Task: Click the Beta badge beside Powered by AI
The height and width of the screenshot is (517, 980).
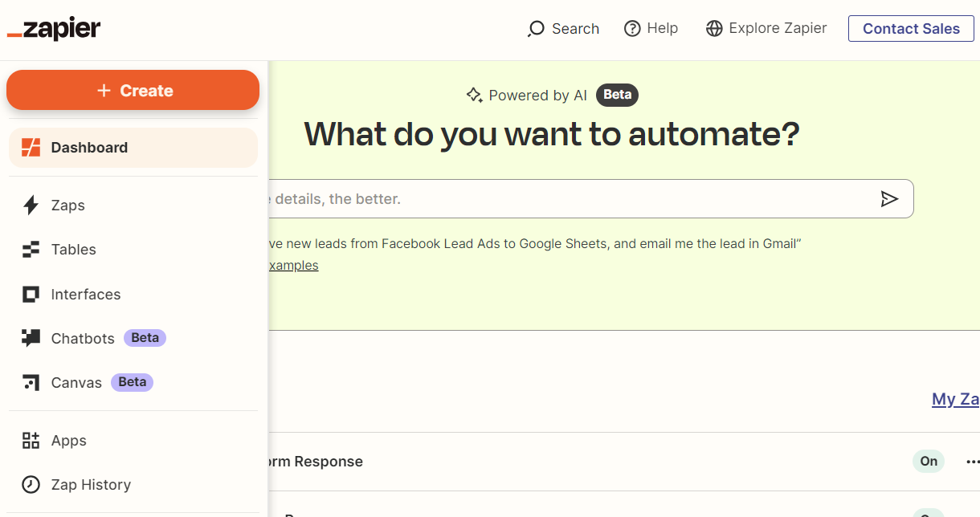Action: pyautogui.click(x=617, y=95)
